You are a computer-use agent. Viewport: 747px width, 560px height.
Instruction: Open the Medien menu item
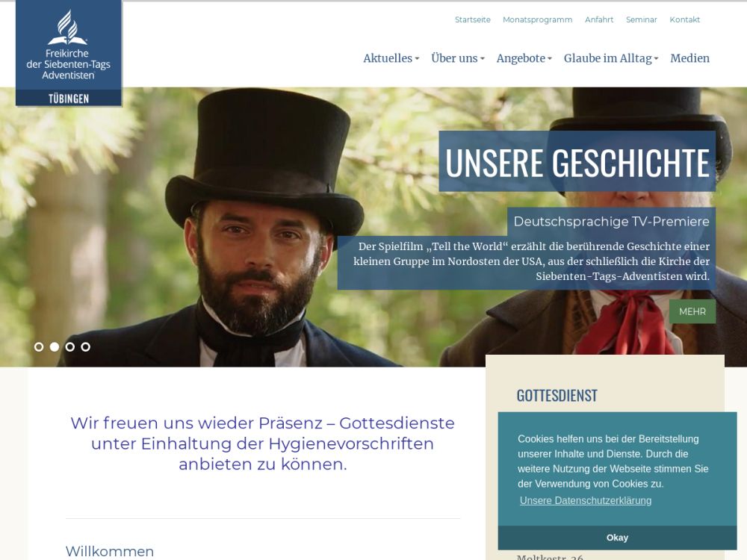pyautogui.click(x=689, y=58)
